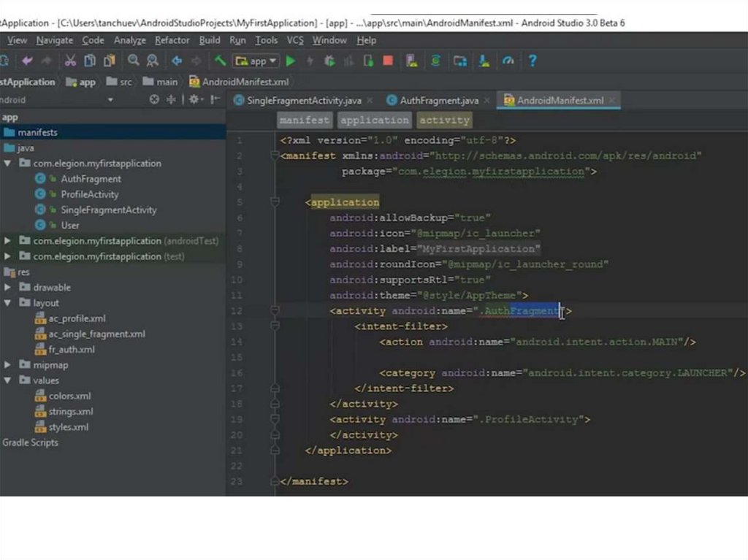This screenshot has height=560, width=748.
Task: Open the Refactor menu
Action: [172, 40]
